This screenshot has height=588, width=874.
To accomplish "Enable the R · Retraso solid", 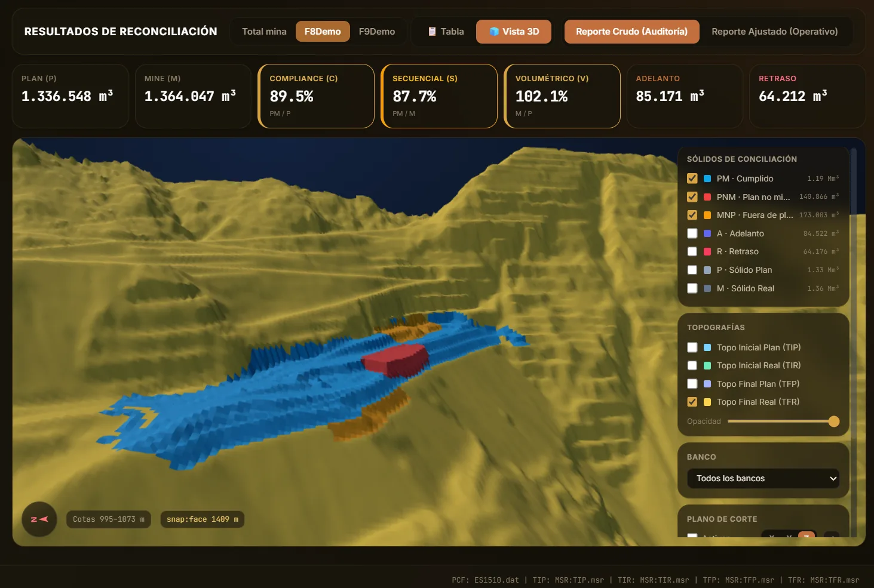I will [692, 251].
